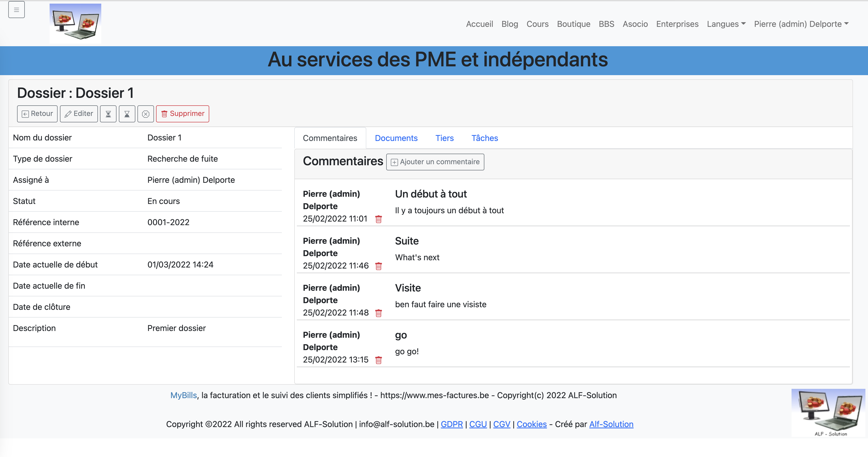Open the Boutique nav link
This screenshot has height=457, width=868.
pos(574,24)
